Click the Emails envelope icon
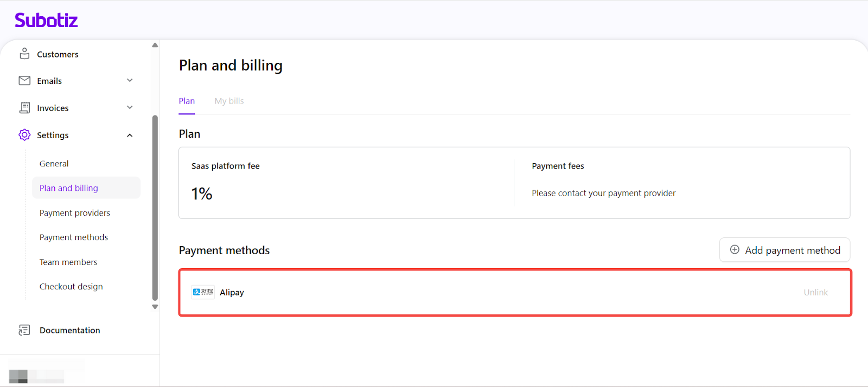868x387 pixels. pyautogui.click(x=24, y=81)
